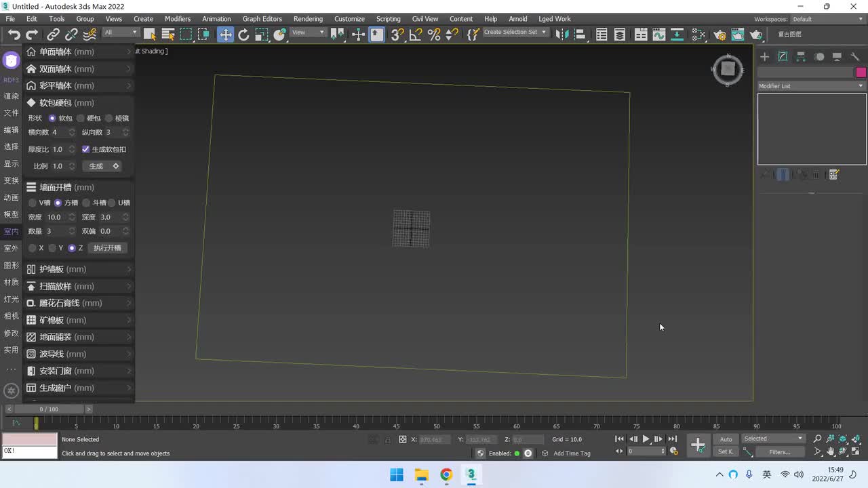Open the Rendering menu
Viewport: 868px width, 488px height.
pyautogui.click(x=308, y=19)
